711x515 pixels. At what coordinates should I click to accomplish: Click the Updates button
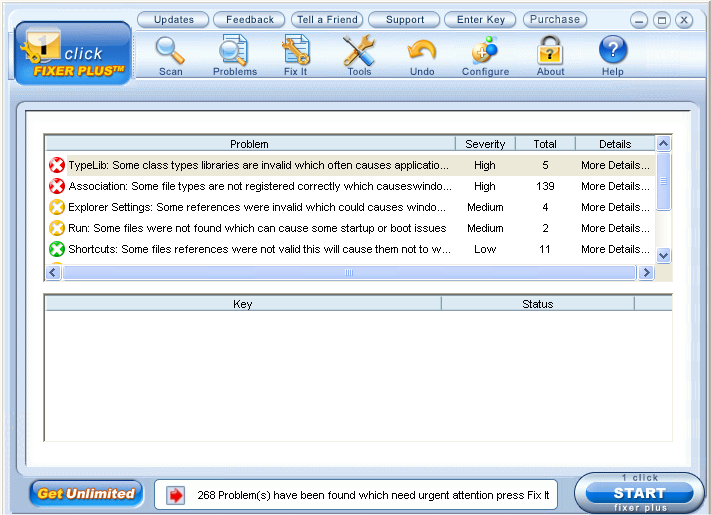point(173,19)
